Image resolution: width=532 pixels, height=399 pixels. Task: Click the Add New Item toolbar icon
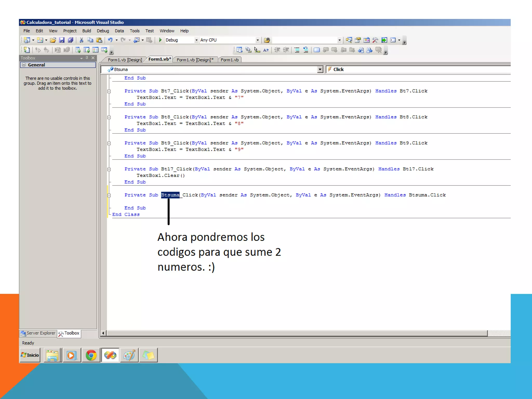[40, 40]
